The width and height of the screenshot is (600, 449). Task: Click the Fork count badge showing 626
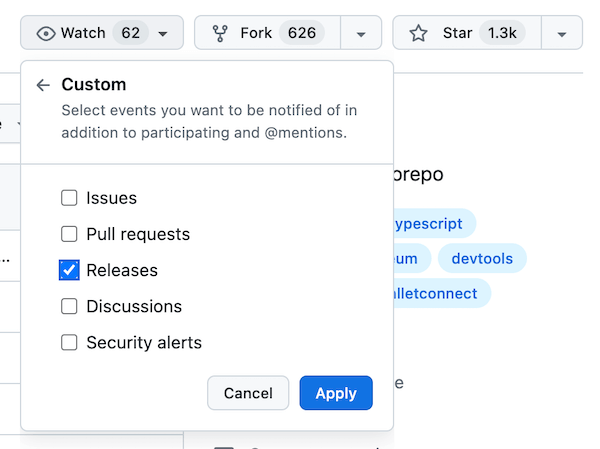tap(301, 33)
